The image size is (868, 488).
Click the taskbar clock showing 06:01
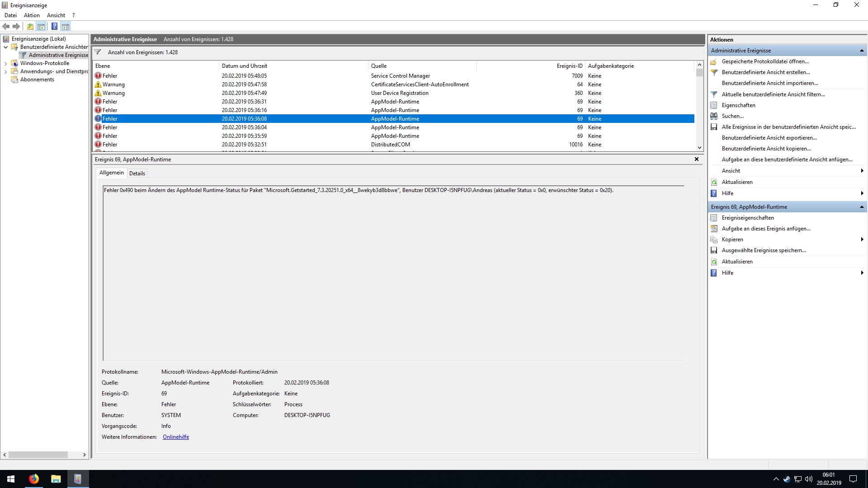click(x=829, y=479)
